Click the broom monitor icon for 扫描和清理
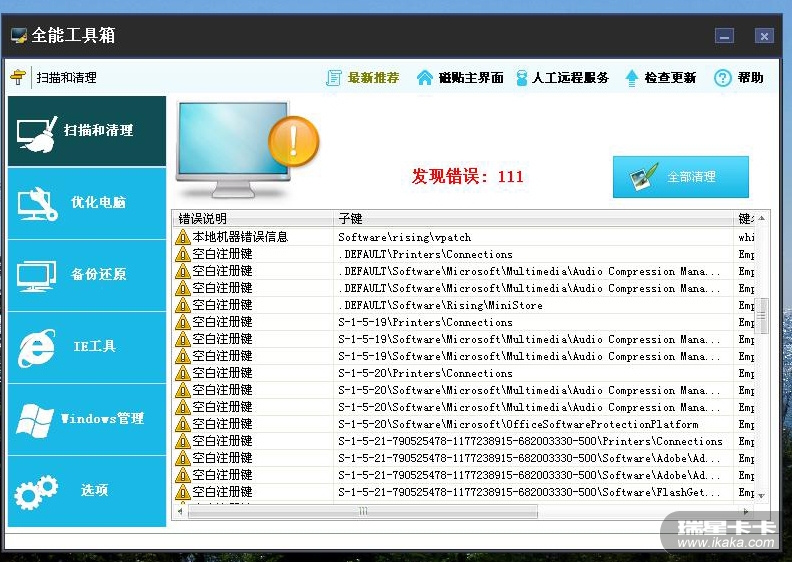The height and width of the screenshot is (562, 792). tap(37, 134)
